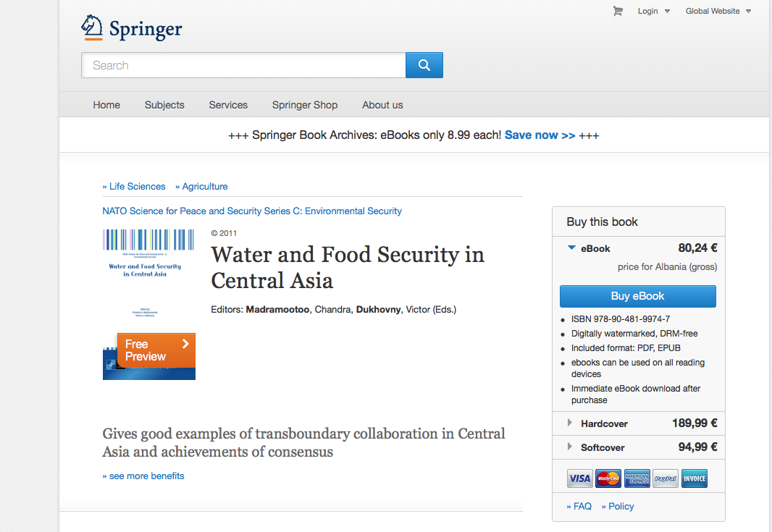Click into the Search text field

(243, 65)
